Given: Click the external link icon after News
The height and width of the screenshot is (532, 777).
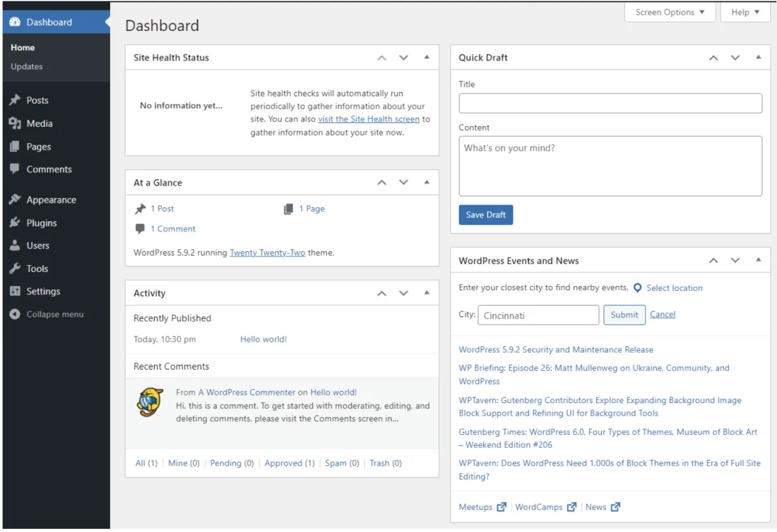Looking at the screenshot, I should (x=615, y=507).
